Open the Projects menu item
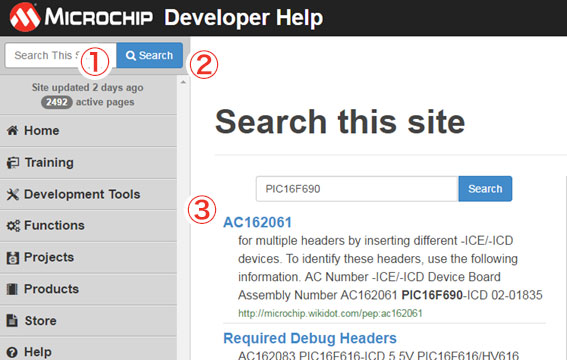Viewport: 567px width, 360px height. [88, 257]
